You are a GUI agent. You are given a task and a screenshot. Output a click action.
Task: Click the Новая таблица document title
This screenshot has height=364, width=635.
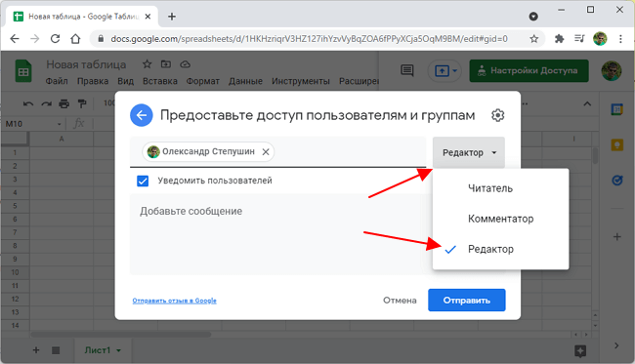86,64
